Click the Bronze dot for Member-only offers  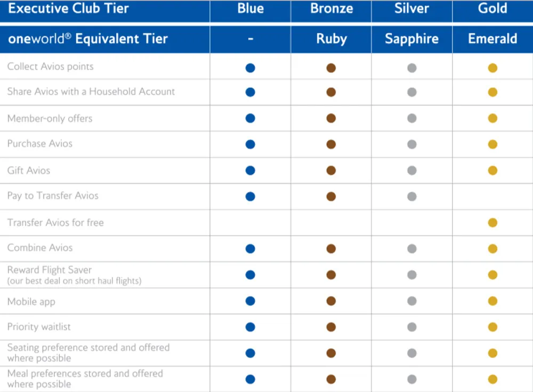pyautogui.click(x=331, y=118)
